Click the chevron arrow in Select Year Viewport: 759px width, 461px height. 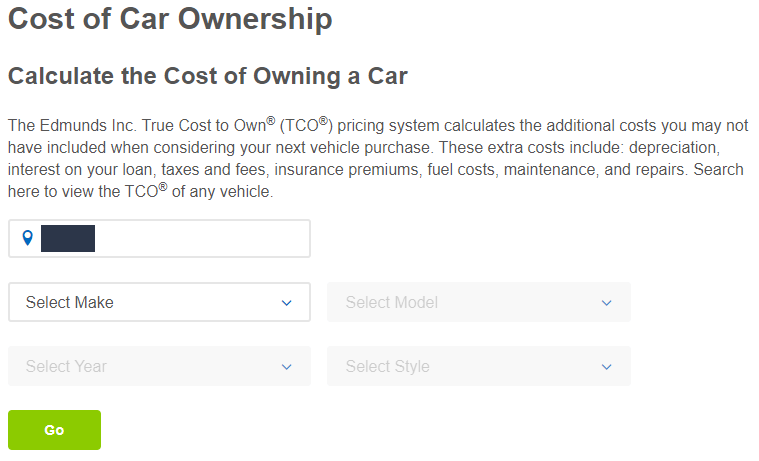[x=287, y=367]
